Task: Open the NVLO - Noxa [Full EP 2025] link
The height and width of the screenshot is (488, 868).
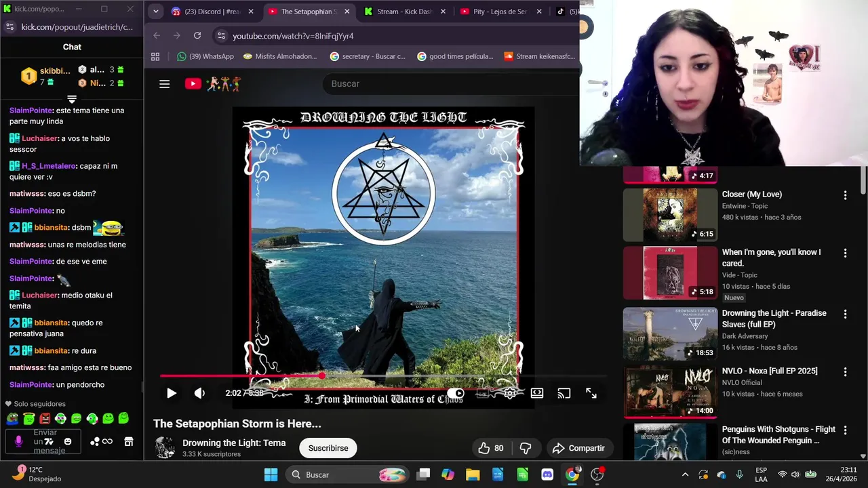Action: [770, 371]
